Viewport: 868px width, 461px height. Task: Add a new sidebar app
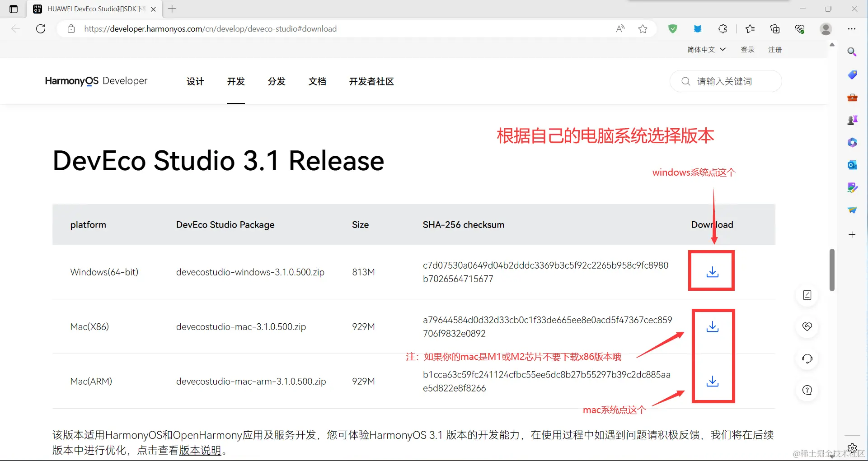pos(852,234)
